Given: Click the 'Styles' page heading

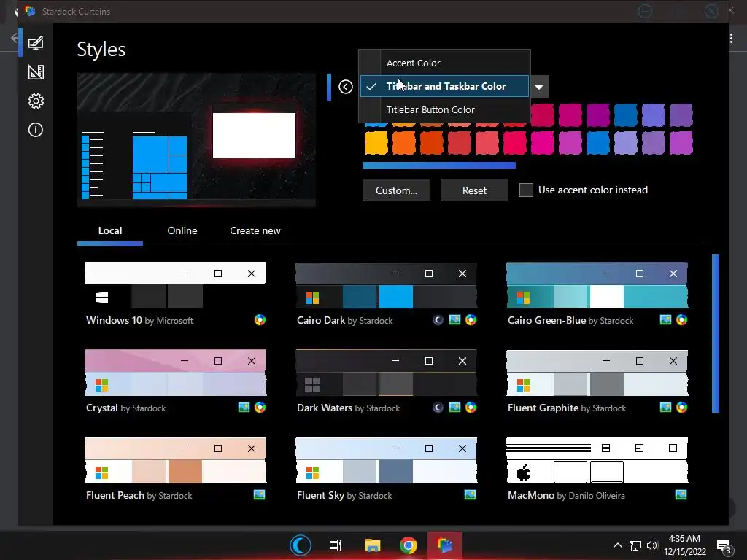Looking at the screenshot, I should [101, 50].
